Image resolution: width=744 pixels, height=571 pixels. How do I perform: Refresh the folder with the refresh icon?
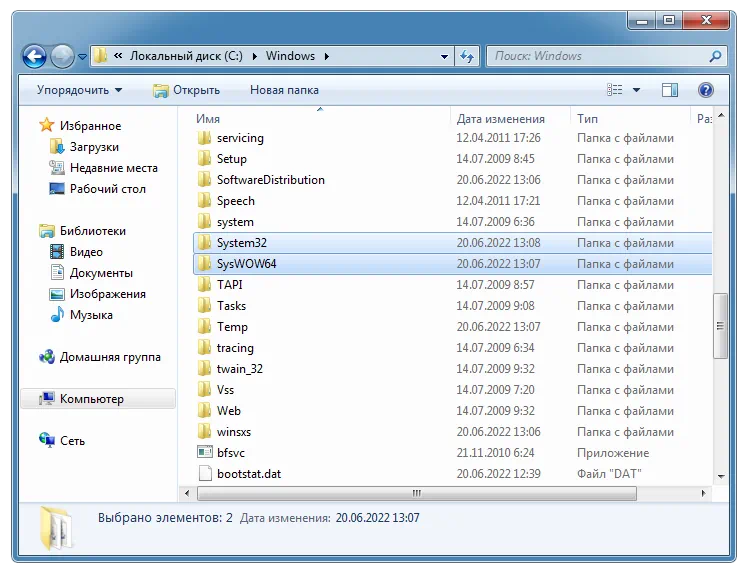(x=467, y=56)
